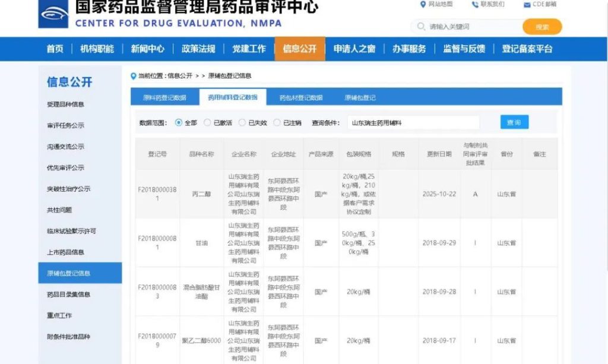Click the CDE logo icon

(53, 14)
